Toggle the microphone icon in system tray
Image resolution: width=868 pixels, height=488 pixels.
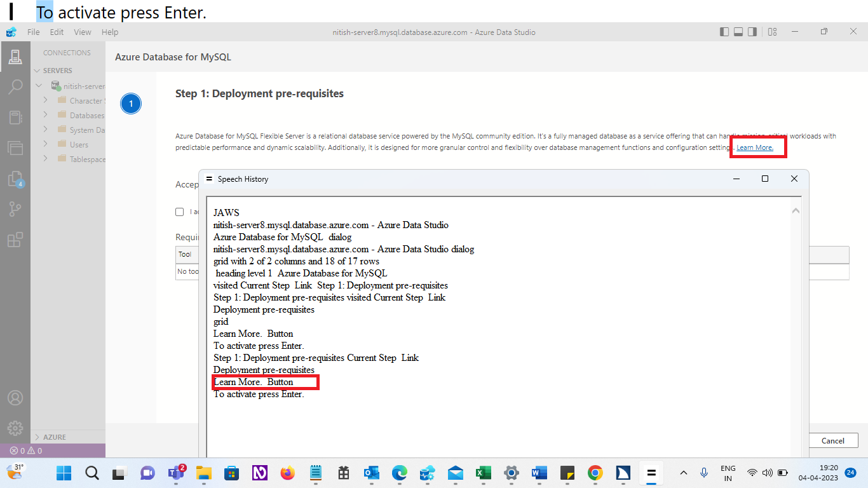(x=703, y=473)
